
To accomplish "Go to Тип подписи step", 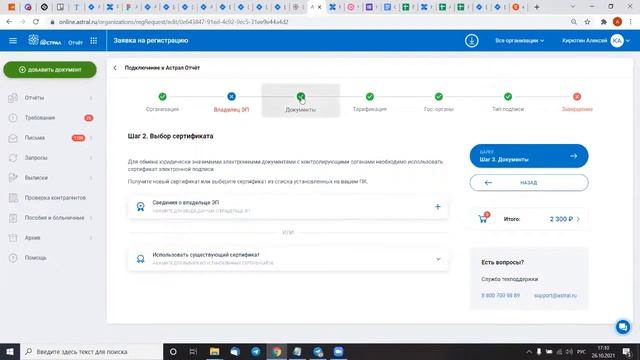I will [508, 102].
